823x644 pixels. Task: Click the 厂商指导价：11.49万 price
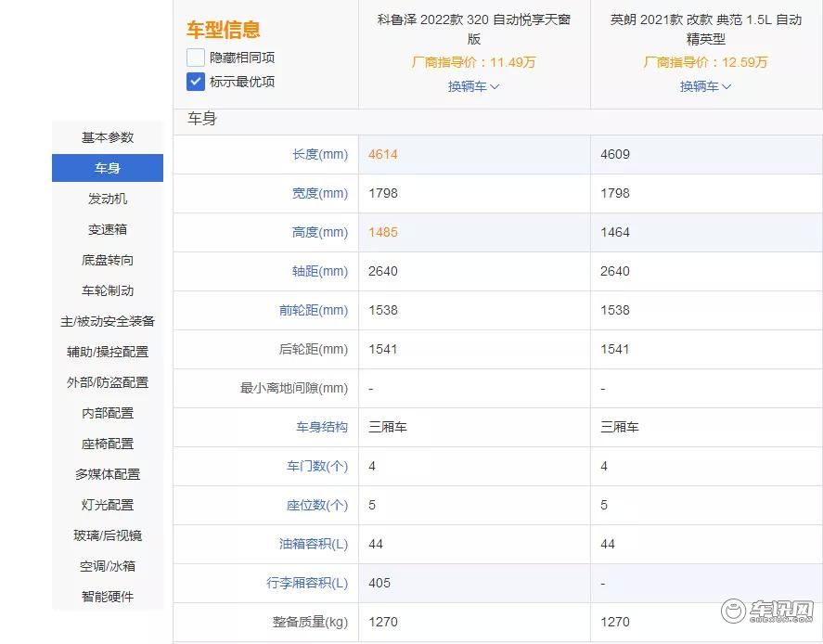point(473,62)
